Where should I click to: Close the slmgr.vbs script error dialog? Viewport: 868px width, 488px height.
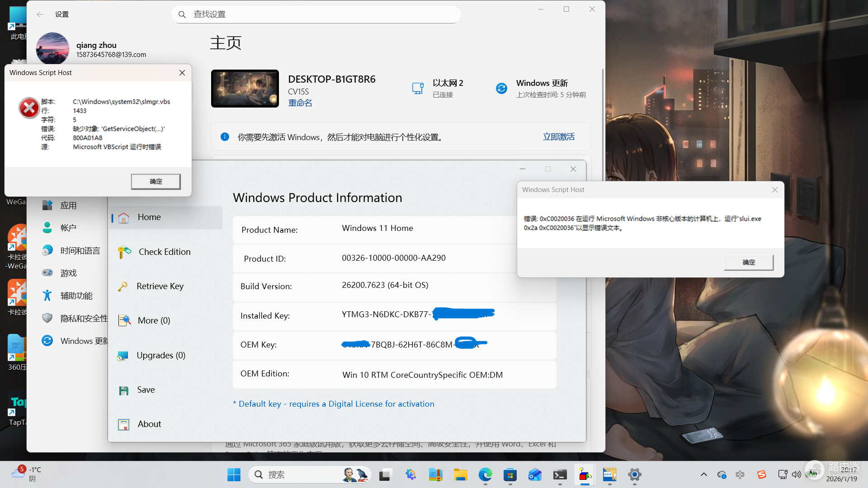pyautogui.click(x=182, y=73)
